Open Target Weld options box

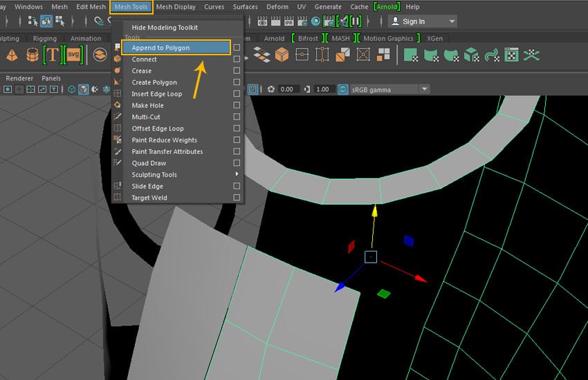(x=237, y=198)
